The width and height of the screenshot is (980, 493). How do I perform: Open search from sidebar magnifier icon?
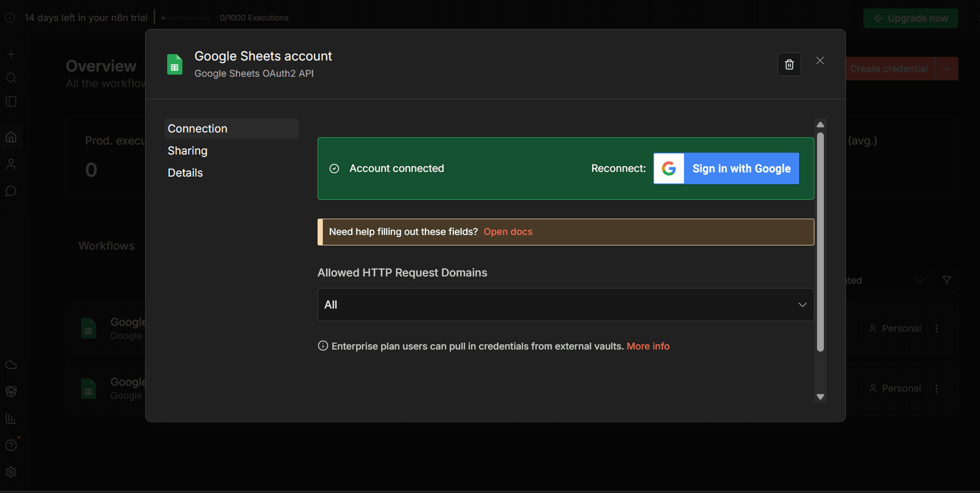11,78
